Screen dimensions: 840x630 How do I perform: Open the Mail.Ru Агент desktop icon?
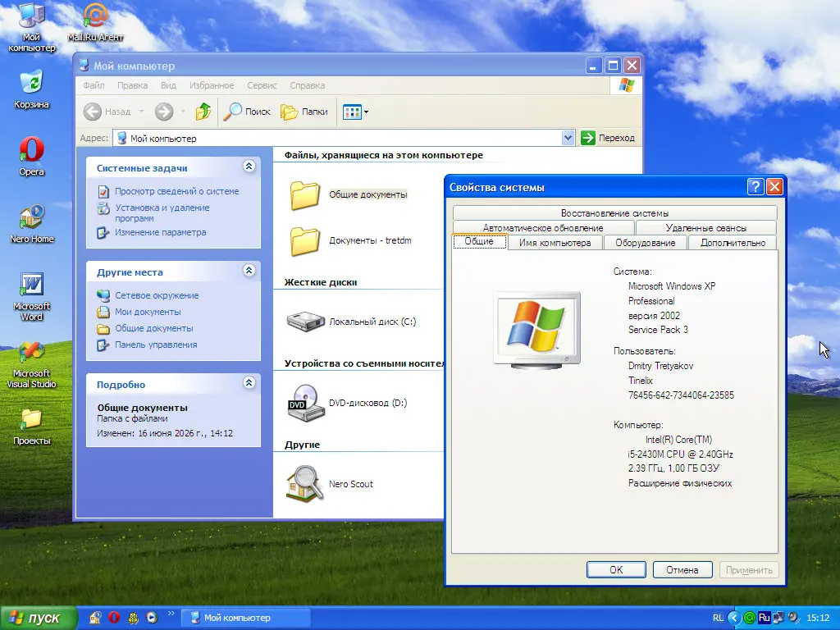(x=95, y=22)
